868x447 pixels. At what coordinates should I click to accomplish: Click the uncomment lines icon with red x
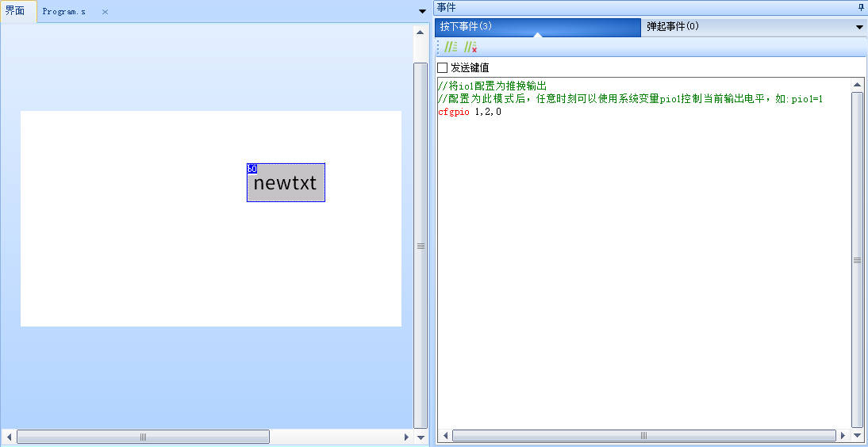[470, 47]
